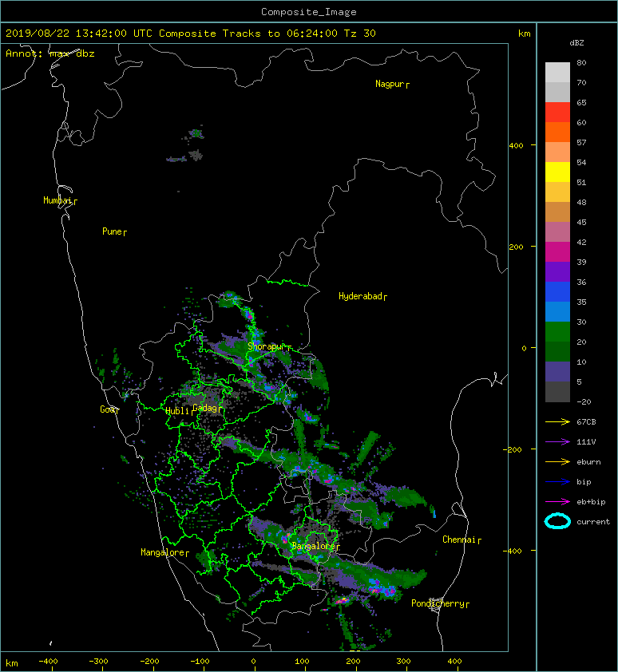Click the Mumbai city label
Image resolution: width=618 pixels, height=672 pixels.
coord(57,200)
